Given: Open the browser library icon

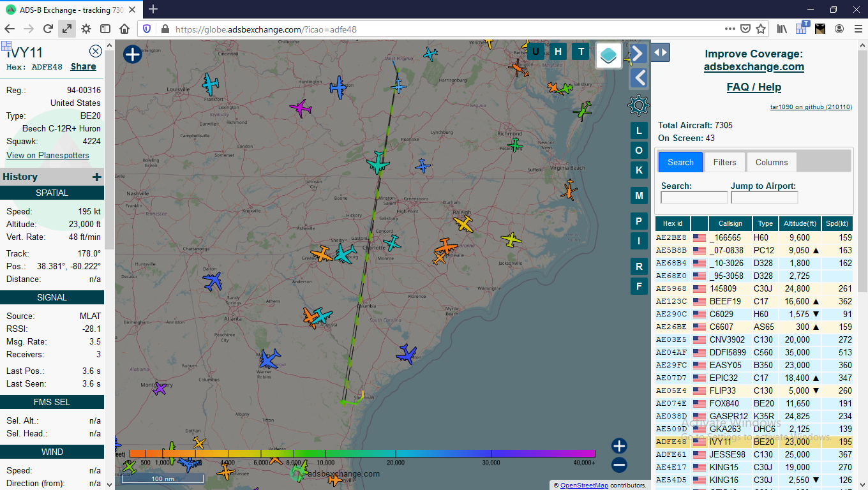Looking at the screenshot, I should coord(782,29).
